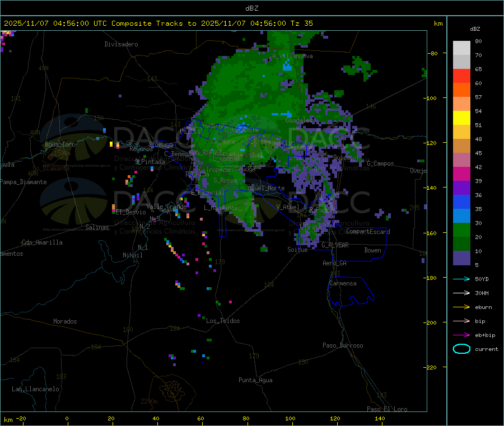The width and height of the screenshot is (504, 426).
Task: Click the V_Atuel place label
Action: tap(288, 207)
